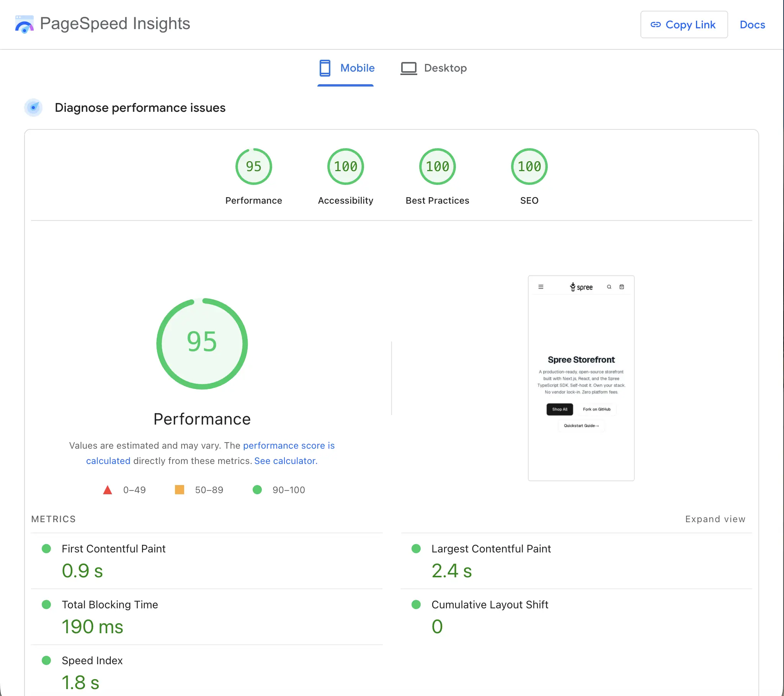Screen dimensions: 784x696
Task: Click the laptop icon next to Desktop
Action: click(409, 68)
